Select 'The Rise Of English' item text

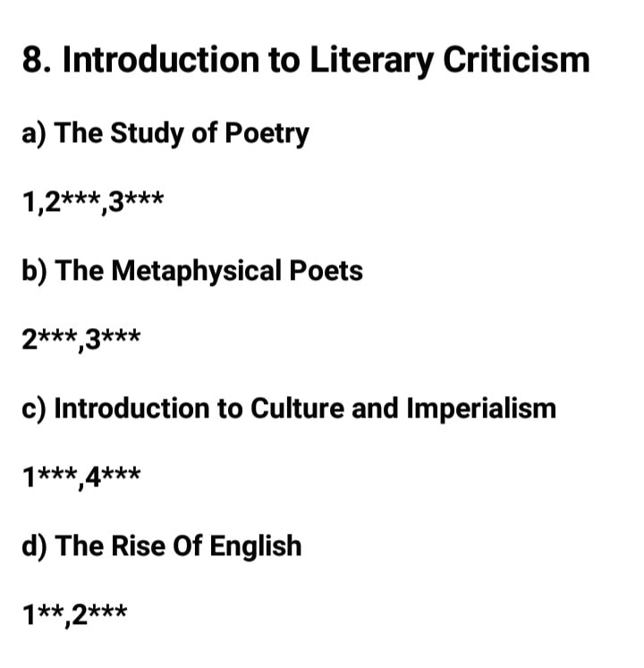coord(178,546)
